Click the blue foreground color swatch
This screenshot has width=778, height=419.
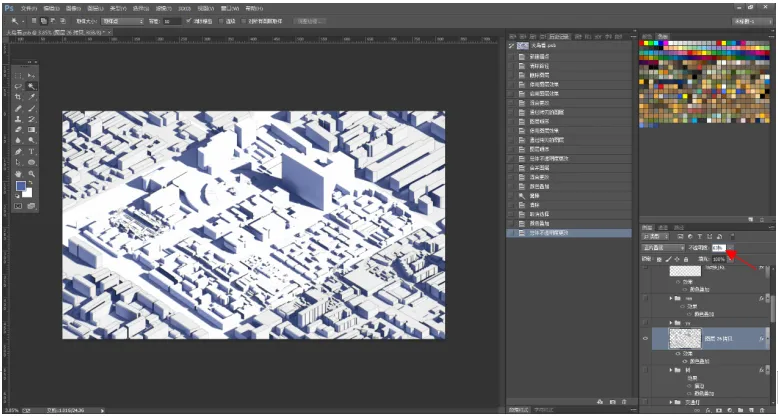(20, 186)
